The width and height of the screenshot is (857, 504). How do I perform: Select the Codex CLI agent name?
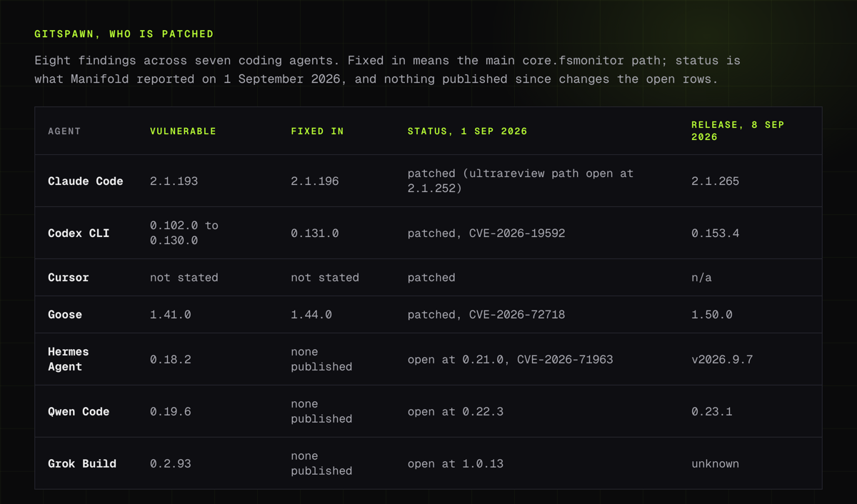[79, 233]
